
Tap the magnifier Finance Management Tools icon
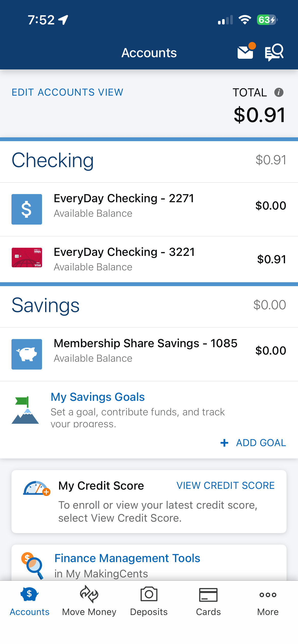[x=33, y=566]
